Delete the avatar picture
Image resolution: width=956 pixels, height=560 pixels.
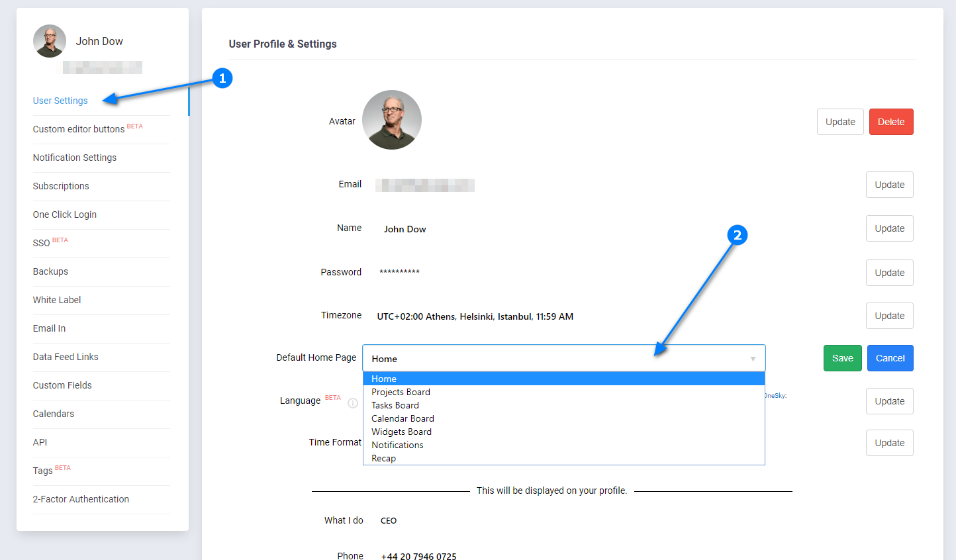[x=890, y=122]
